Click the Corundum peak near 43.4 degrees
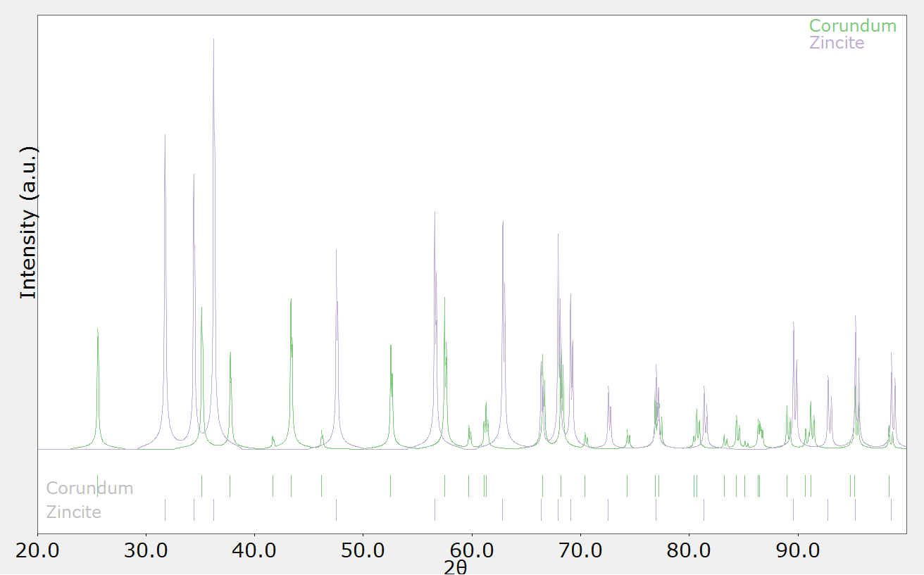This screenshot has width=924, height=575. [x=291, y=300]
